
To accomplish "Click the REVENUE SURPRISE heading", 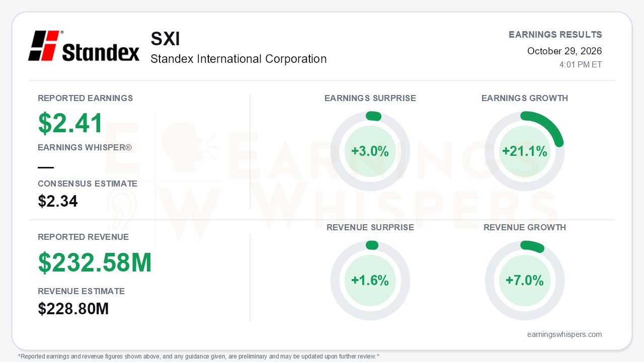I will coord(370,227).
